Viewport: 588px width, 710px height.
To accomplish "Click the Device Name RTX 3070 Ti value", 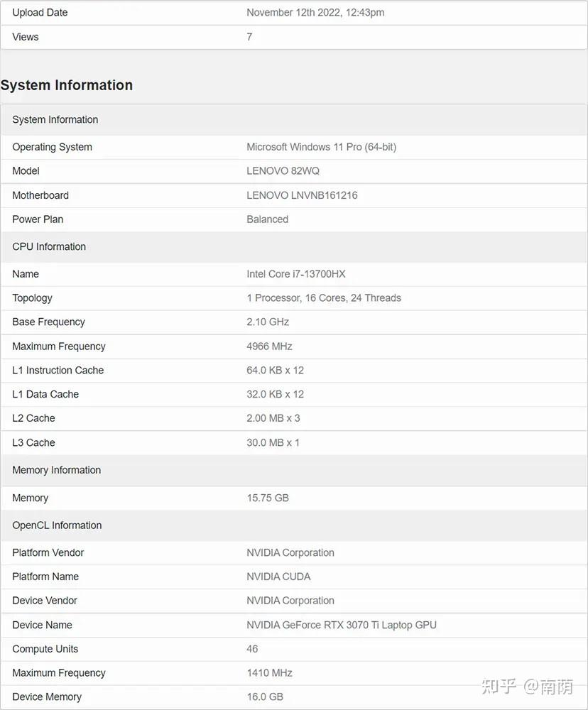I will pyautogui.click(x=341, y=625).
